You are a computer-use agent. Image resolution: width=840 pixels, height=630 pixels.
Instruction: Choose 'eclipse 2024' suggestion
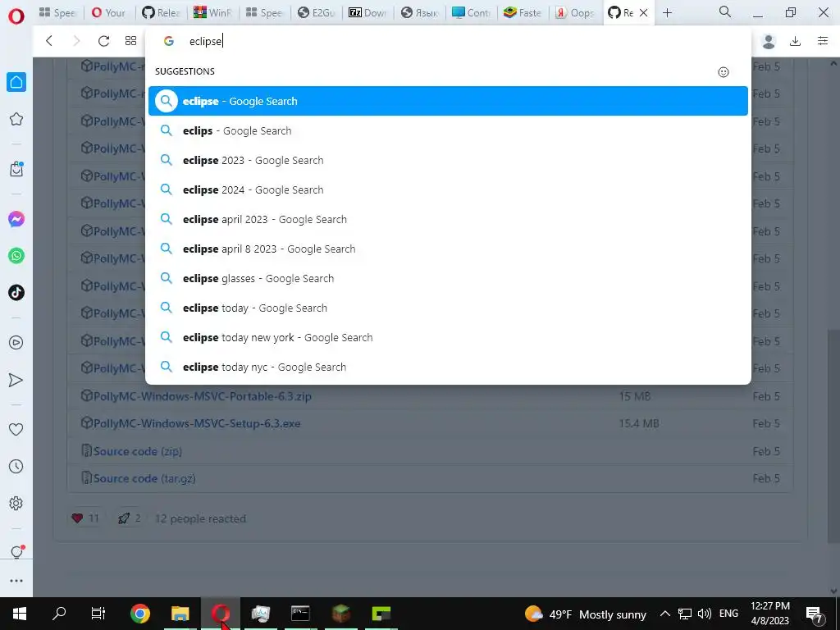[448, 189]
